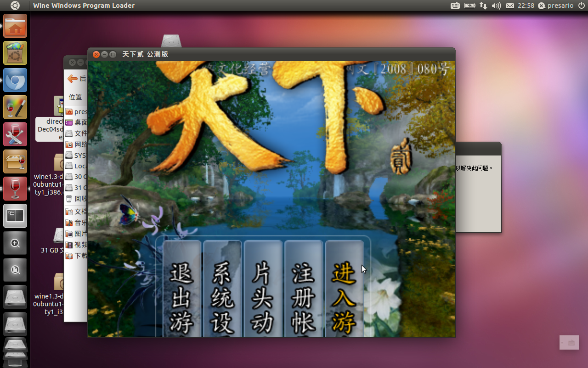This screenshot has height=368, width=588.
Task: Click the back arrow in file manager
Action: pos(72,79)
